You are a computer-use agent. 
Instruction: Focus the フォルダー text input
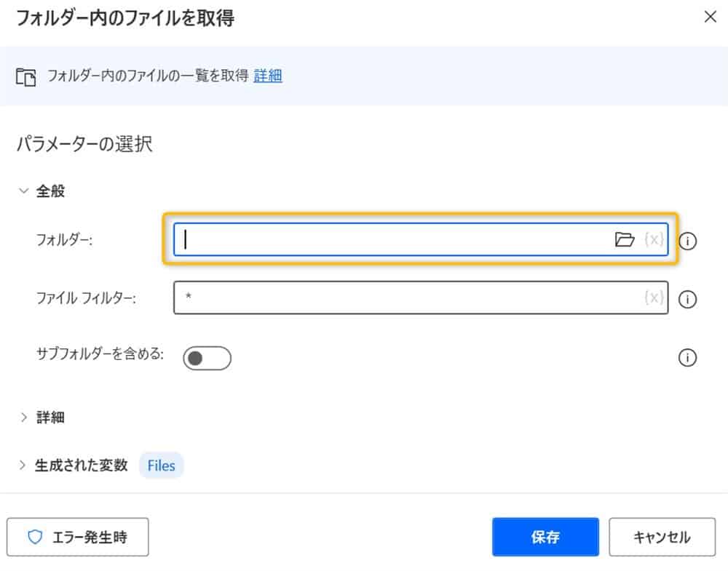pos(393,239)
